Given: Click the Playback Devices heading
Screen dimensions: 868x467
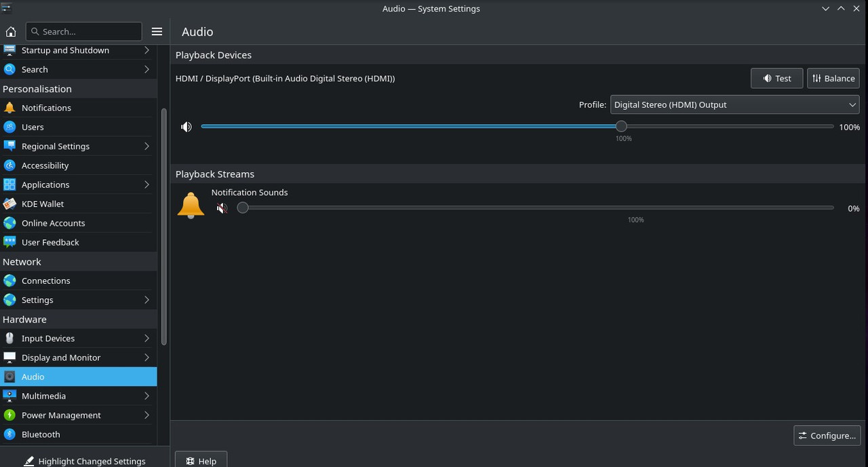Looking at the screenshot, I should (214, 55).
